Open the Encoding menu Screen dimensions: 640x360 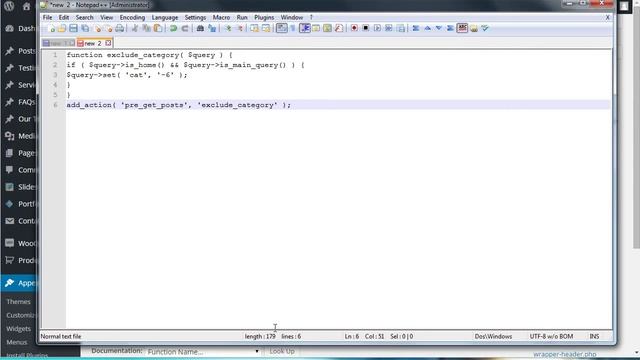pyautogui.click(x=132, y=18)
